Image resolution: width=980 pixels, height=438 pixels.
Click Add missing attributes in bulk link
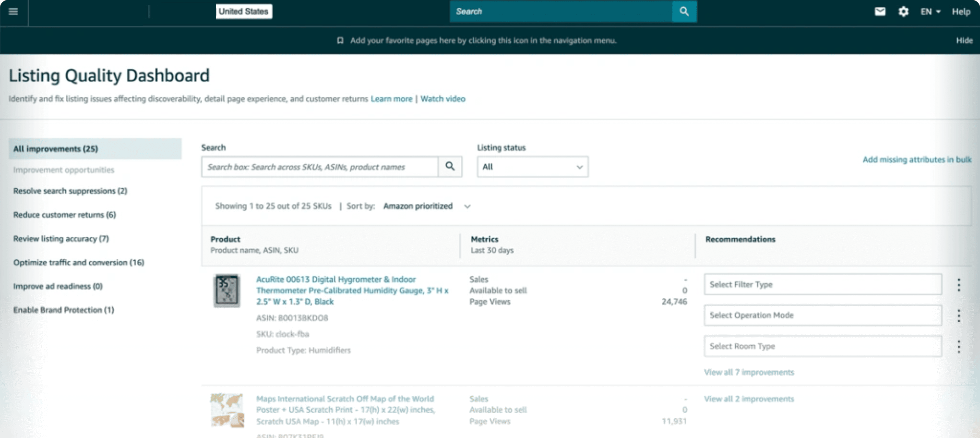[917, 159]
